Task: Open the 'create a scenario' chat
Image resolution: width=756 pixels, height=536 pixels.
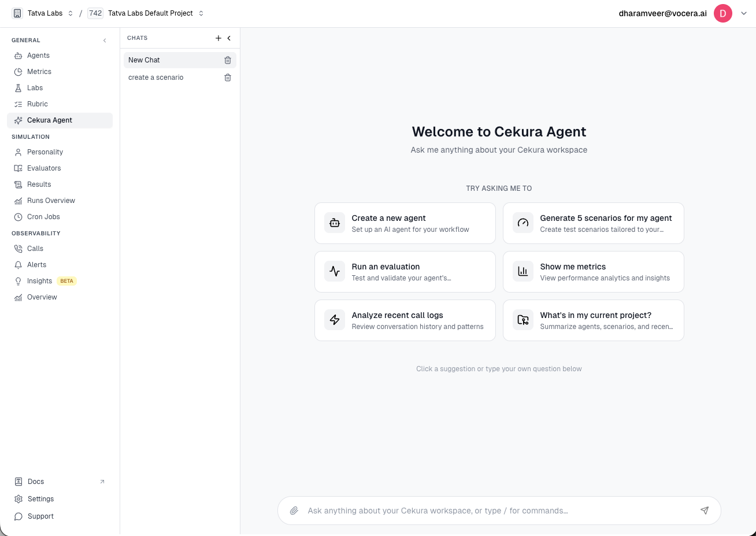Action: pyautogui.click(x=180, y=77)
